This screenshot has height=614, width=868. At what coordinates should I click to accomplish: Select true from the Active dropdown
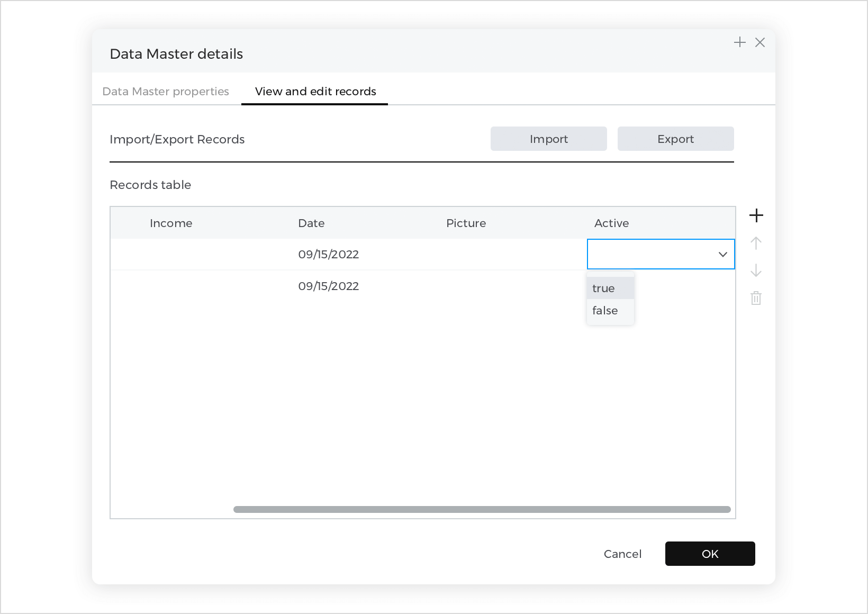tap(603, 288)
